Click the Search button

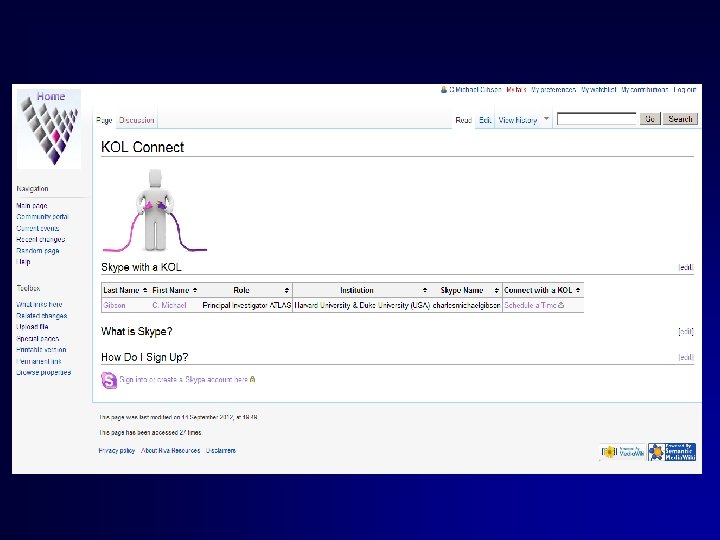pyautogui.click(x=680, y=119)
